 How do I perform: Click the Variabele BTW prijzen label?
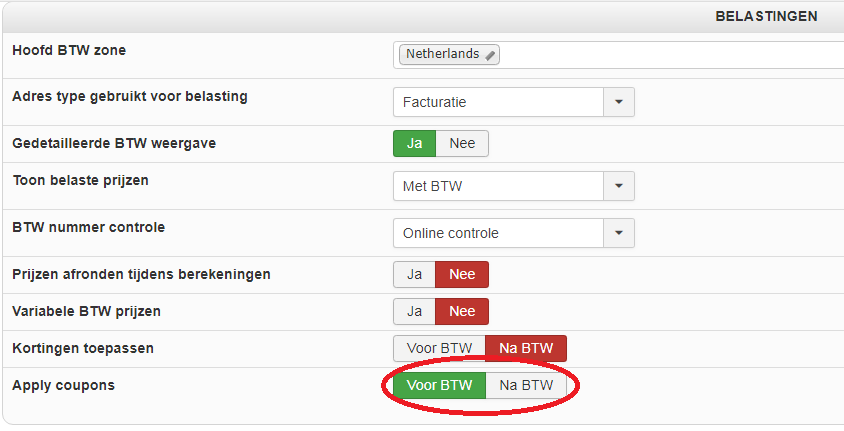click(x=86, y=312)
